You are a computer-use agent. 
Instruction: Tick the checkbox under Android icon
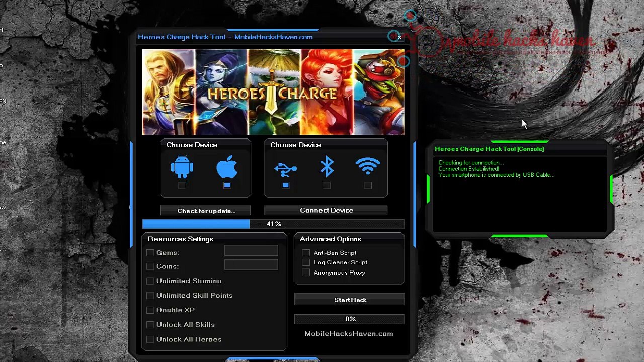[182, 185]
